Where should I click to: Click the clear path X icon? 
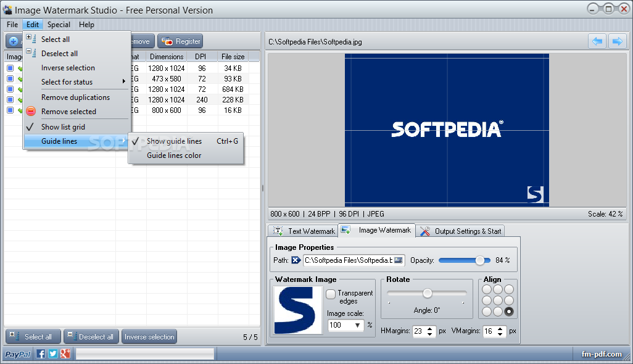(296, 260)
